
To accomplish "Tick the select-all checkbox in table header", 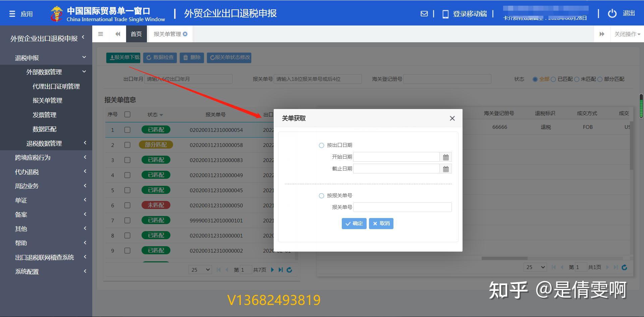I will point(127,114).
